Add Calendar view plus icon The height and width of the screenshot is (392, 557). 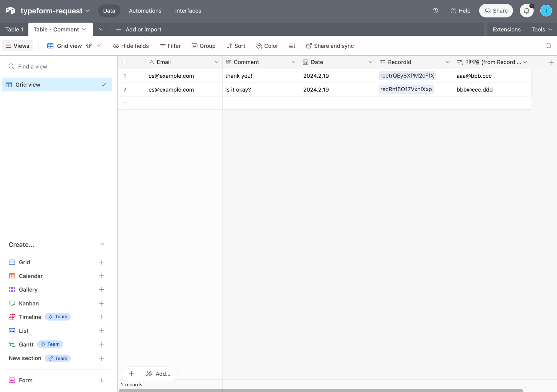(102, 276)
